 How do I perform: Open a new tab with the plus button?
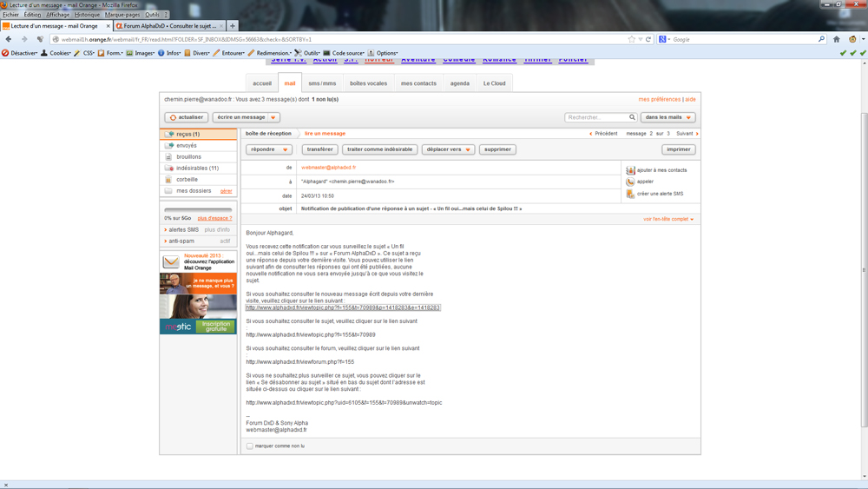click(x=233, y=26)
